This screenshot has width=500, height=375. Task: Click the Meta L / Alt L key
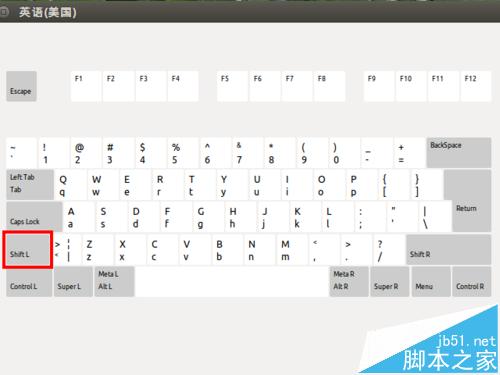[x=114, y=281]
